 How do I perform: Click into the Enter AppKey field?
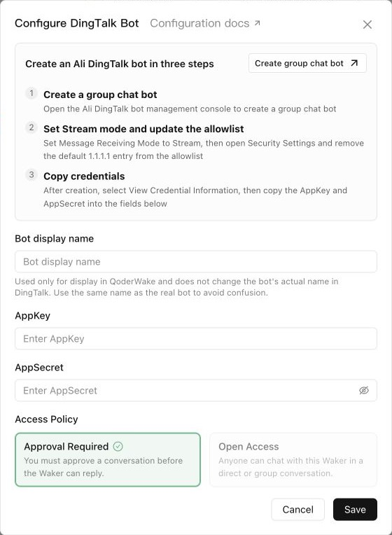point(196,339)
